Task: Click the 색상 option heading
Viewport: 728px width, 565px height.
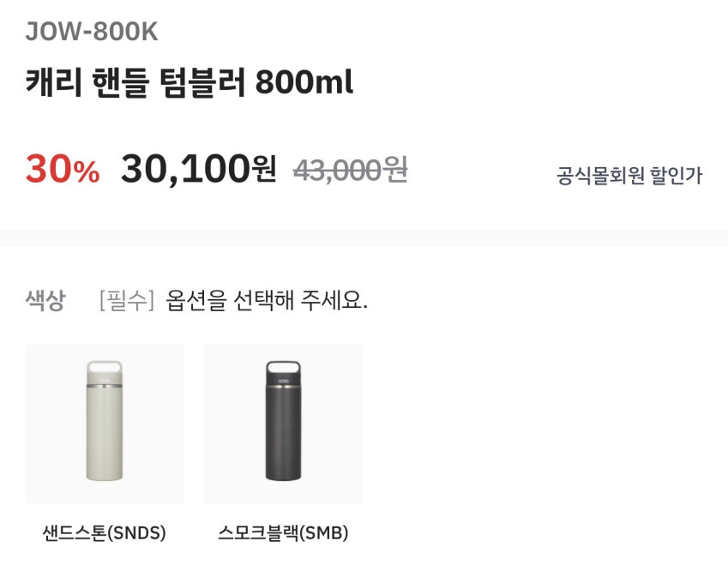Action: click(45, 301)
